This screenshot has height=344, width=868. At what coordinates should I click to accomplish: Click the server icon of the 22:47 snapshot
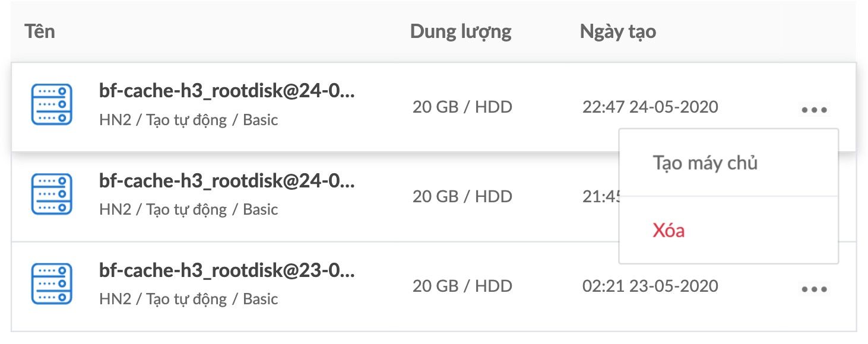[x=52, y=105]
